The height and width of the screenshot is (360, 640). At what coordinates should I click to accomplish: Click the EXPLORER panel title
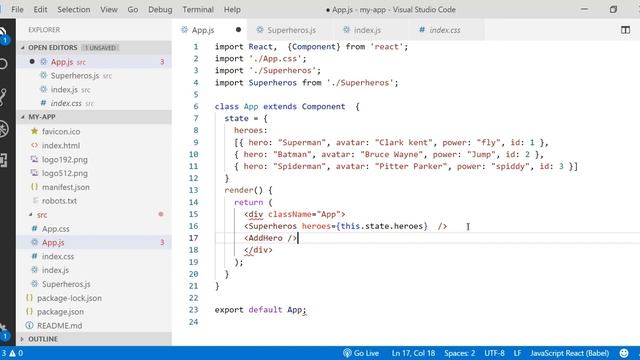[x=44, y=30]
